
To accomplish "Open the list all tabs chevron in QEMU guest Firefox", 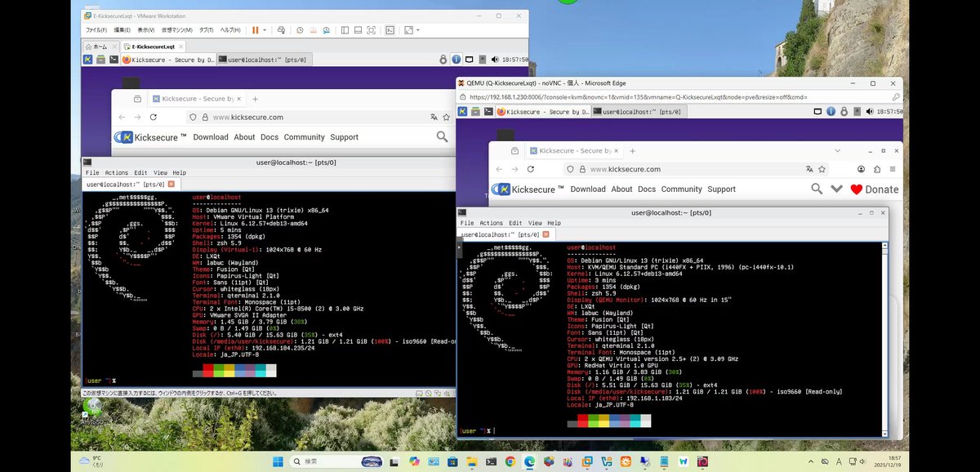I will coord(837,150).
